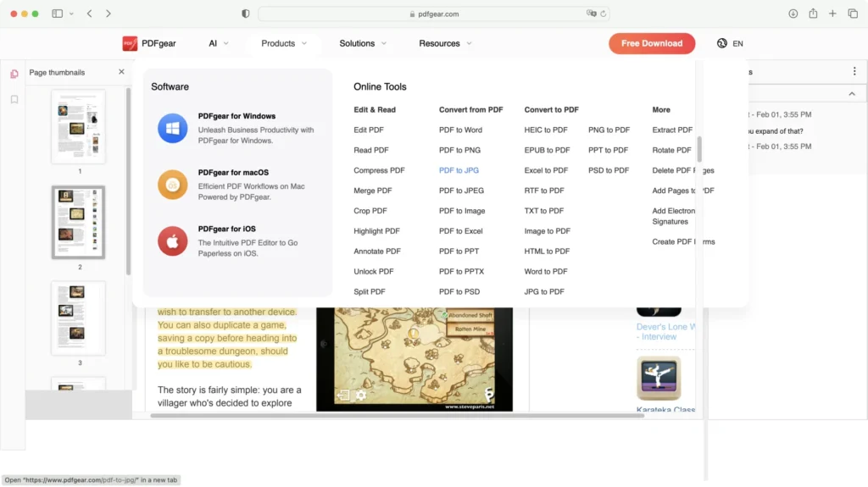Image resolution: width=868 pixels, height=487 pixels.
Task: Close the Page thumbnails panel
Action: tap(121, 72)
